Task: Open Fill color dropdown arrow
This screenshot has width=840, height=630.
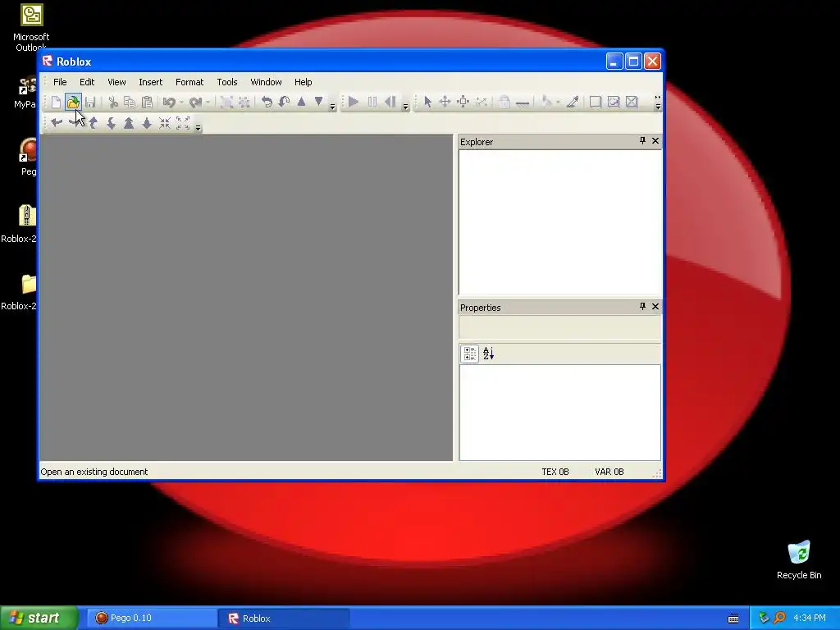Action: 558,102
